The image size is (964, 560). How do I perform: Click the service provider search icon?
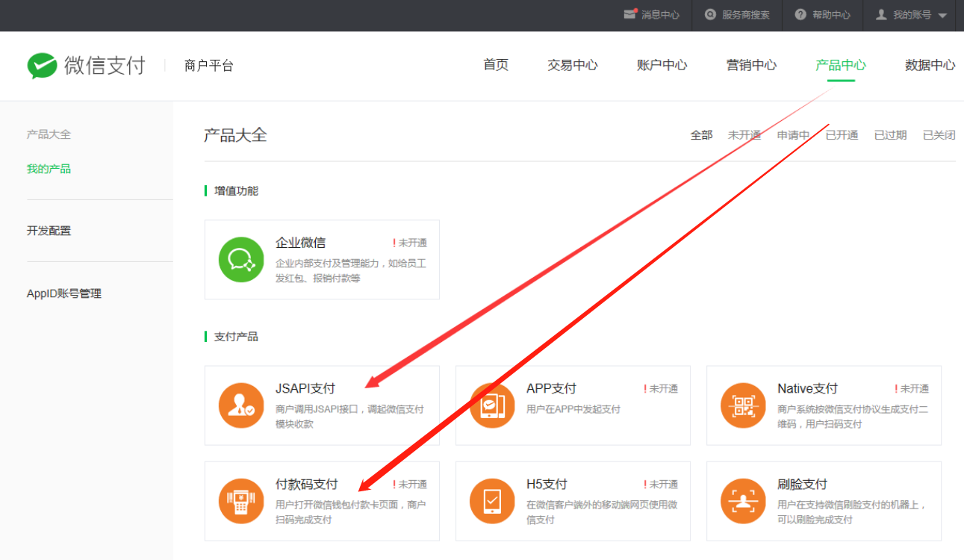(x=709, y=14)
